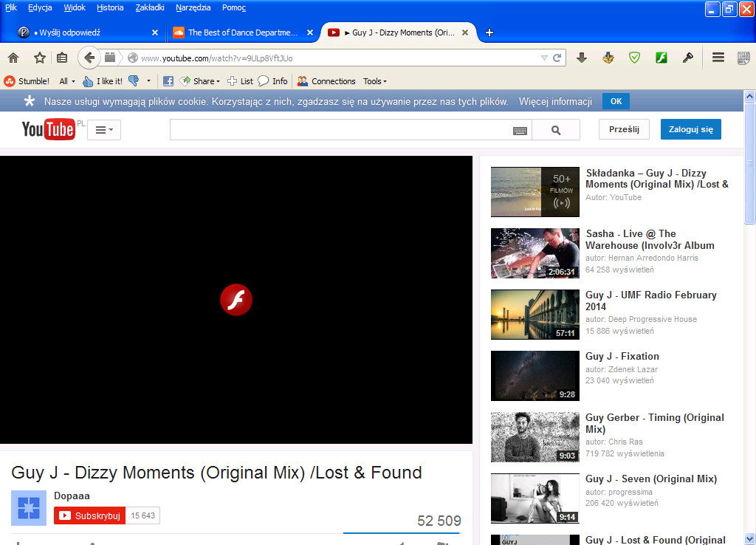Click the Flash plugin icon in the video player
Viewport: 756px width, 545px height.
[236, 300]
